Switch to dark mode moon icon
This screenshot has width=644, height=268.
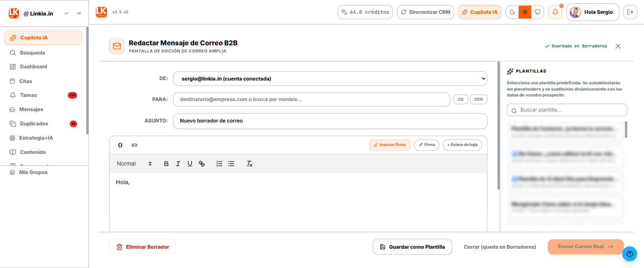tap(512, 12)
